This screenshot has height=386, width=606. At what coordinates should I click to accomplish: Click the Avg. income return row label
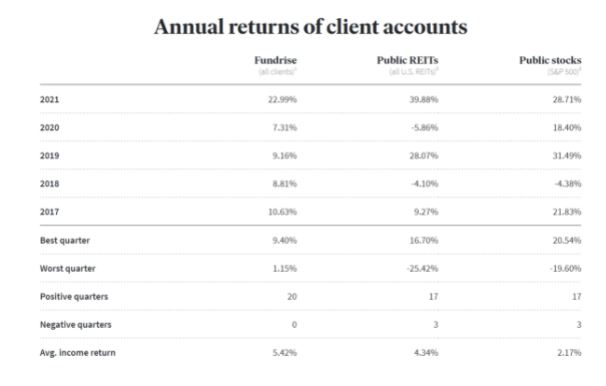78,353
